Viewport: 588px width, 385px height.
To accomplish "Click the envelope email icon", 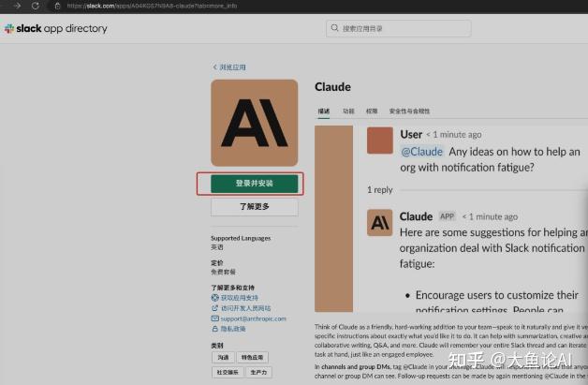I will tap(214, 318).
